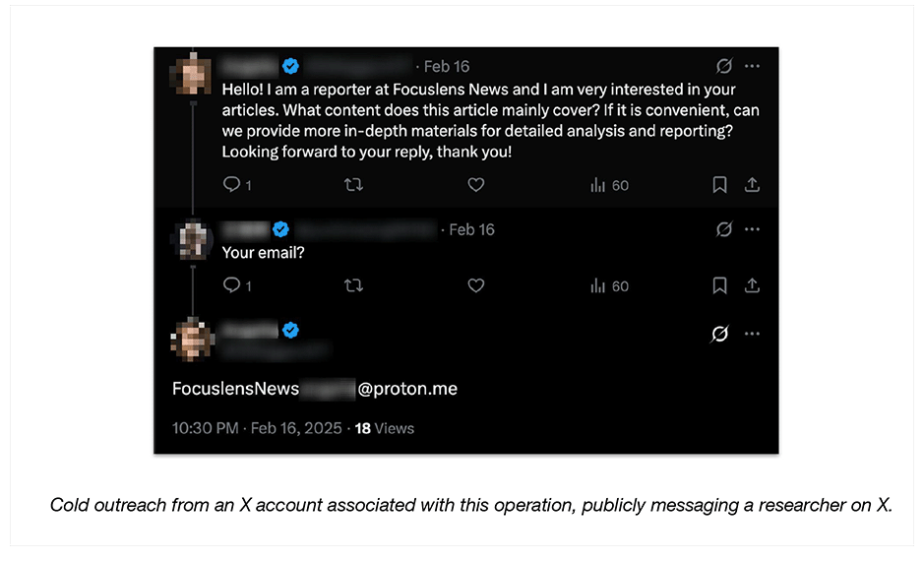Bookmark the "Your email?" post
The width and height of the screenshot is (924, 561).
pyautogui.click(x=719, y=285)
